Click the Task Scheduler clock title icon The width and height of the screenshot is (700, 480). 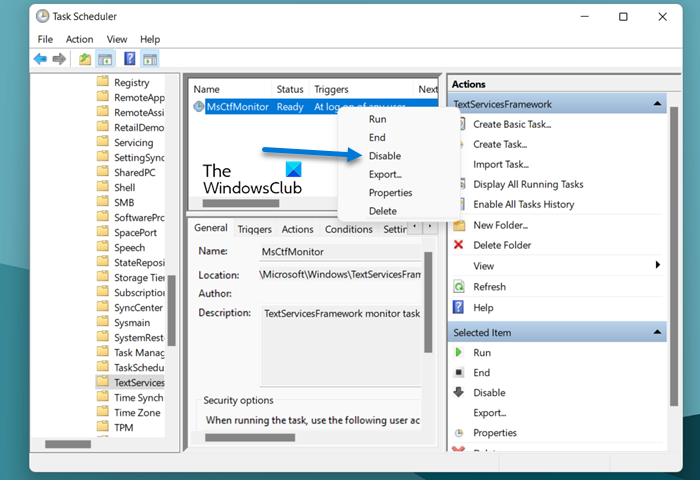42,17
